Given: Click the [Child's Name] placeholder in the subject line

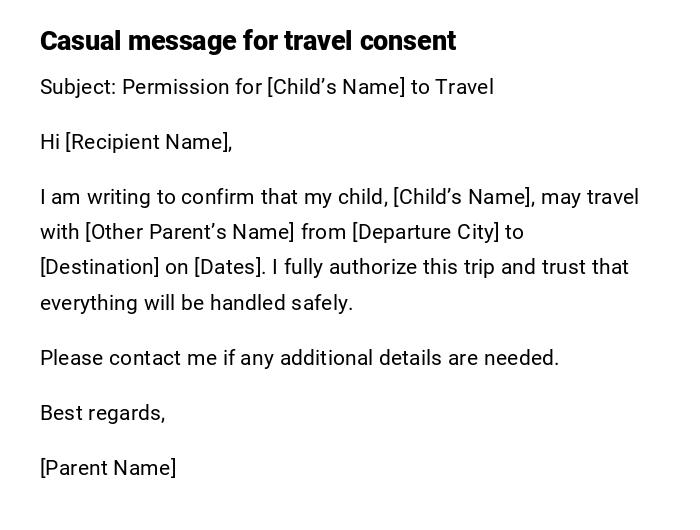Looking at the screenshot, I should coord(336,87).
